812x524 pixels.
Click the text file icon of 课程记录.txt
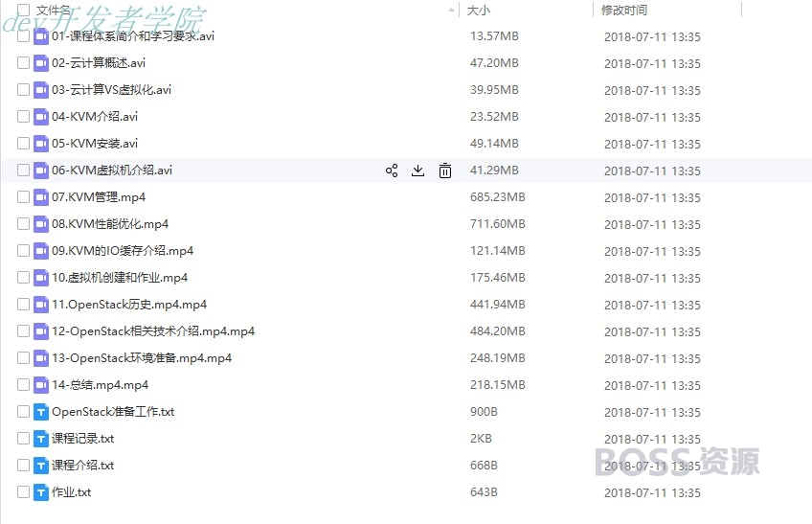pyautogui.click(x=41, y=439)
